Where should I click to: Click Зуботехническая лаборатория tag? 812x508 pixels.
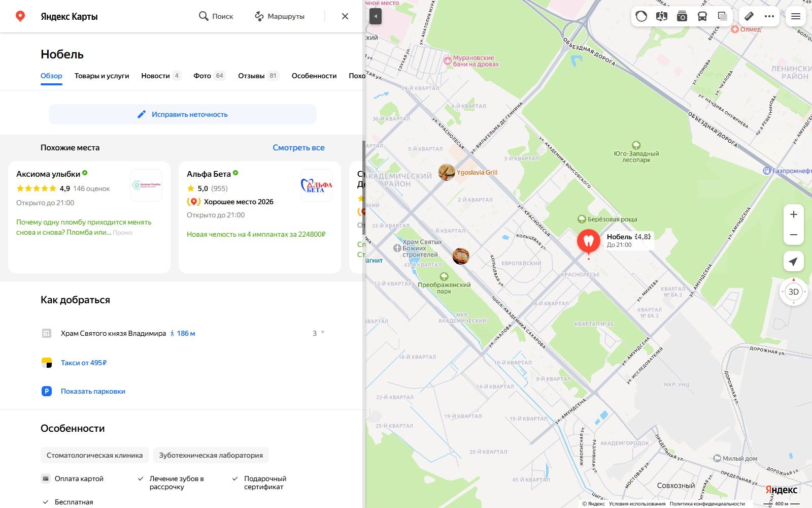click(211, 455)
